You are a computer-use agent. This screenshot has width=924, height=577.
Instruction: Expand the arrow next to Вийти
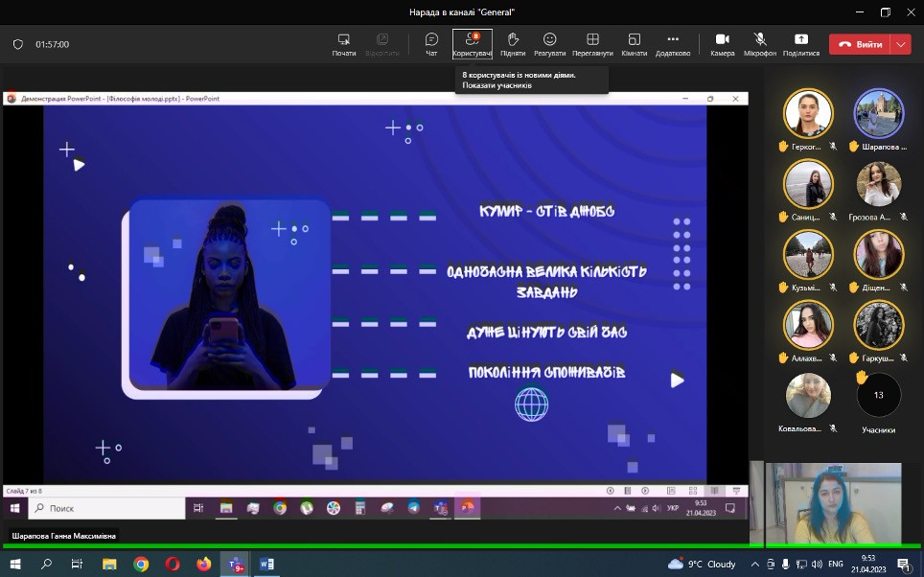pos(901,44)
